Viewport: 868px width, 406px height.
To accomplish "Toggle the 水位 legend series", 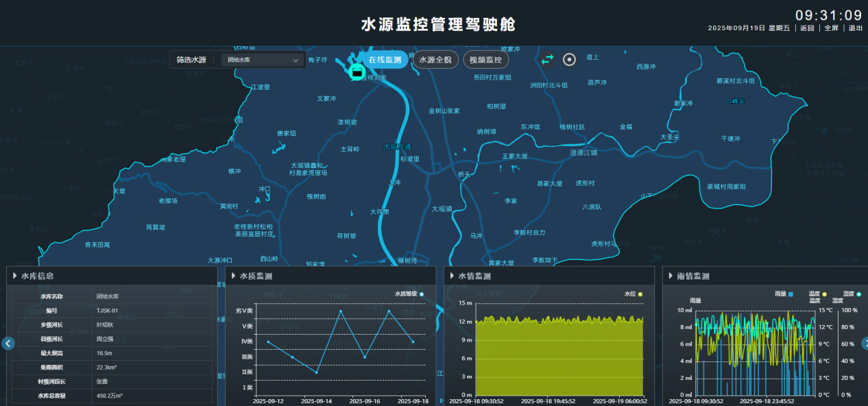I will tap(633, 294).
